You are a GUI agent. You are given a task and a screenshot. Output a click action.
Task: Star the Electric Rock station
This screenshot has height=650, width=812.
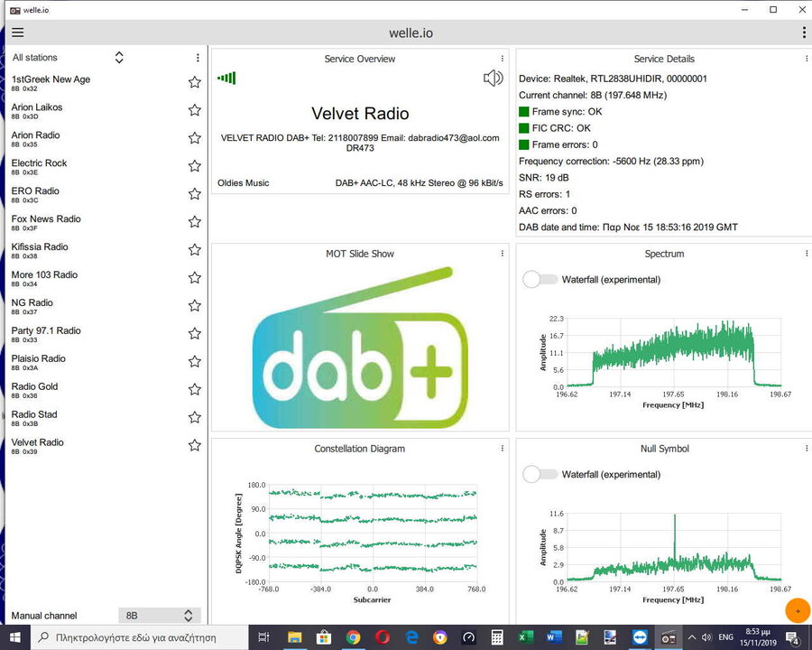point(195,166)
